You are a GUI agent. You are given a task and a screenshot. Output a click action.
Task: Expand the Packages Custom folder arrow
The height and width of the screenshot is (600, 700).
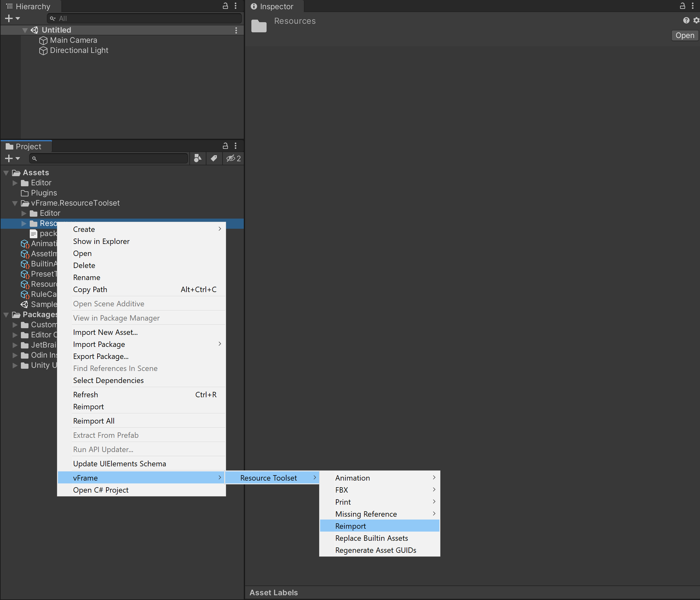(x=15, y=324)
